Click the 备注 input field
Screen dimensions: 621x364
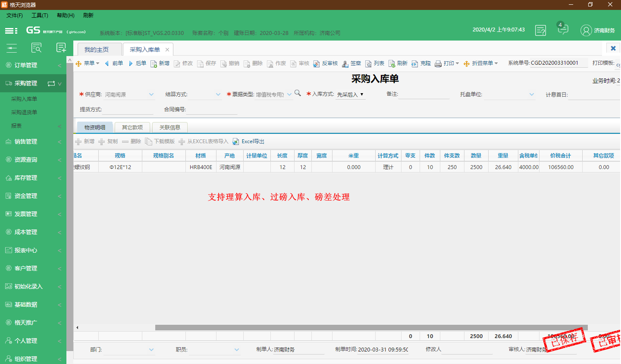424,94
